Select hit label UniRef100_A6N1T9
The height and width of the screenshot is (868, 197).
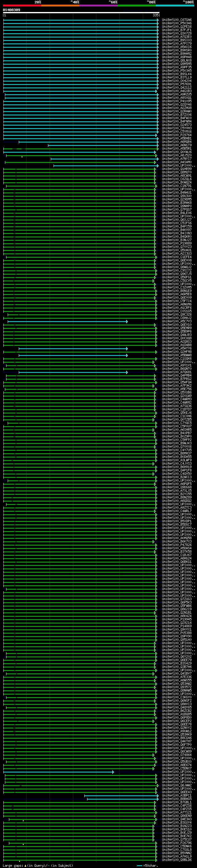pyautogui.click(x=177, y=145)
